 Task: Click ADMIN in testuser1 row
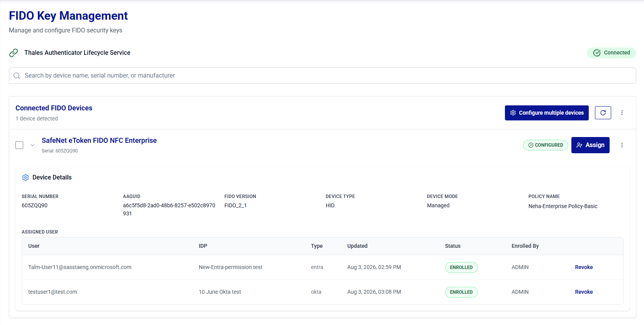click(x=520, y=292)
